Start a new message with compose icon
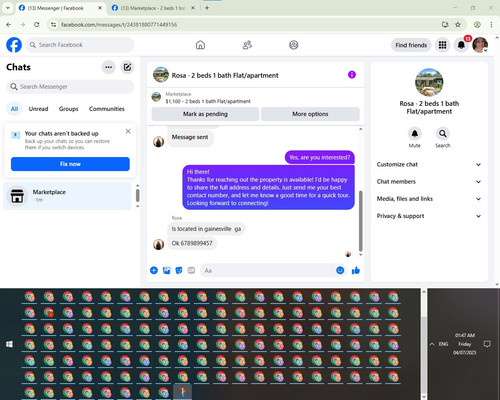The height and width of the screenshot is (400, 500). click(127, 67)
